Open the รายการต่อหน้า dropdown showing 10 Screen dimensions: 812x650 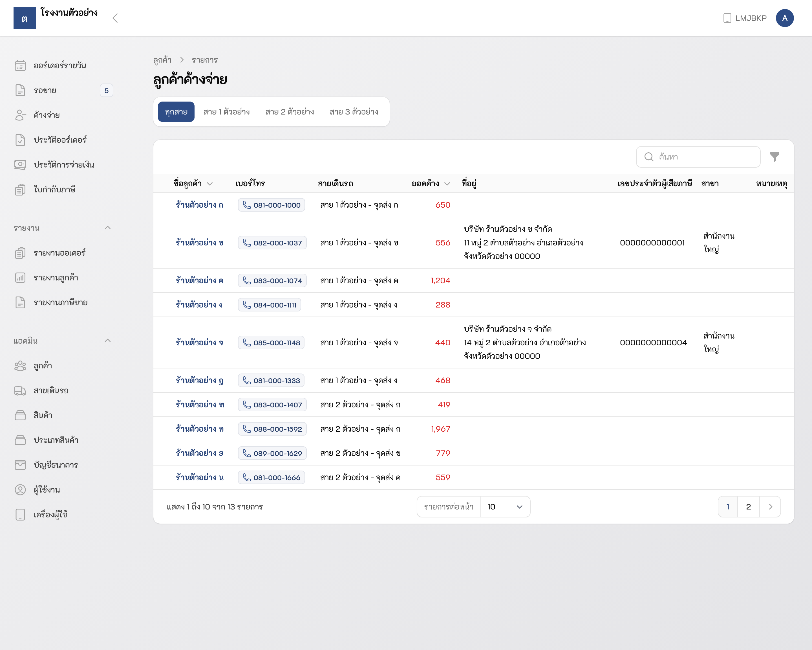pos(505,507)
